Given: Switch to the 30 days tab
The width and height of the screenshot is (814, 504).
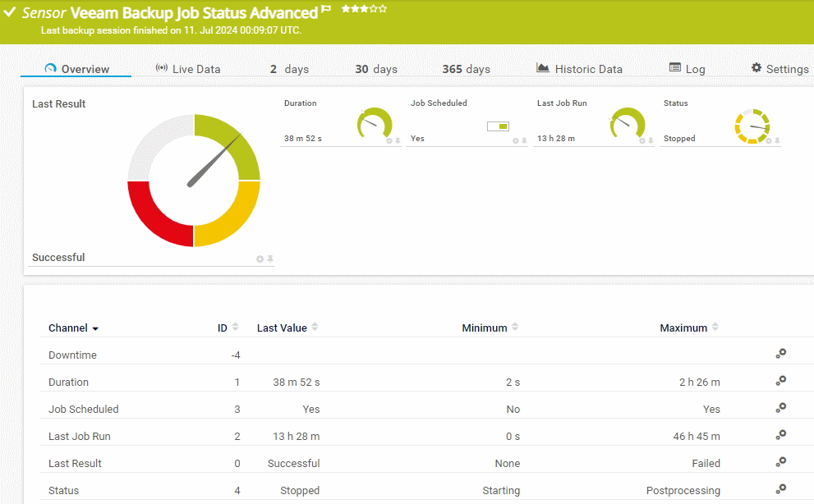Looking at the screenshot, I should point(375,69).
